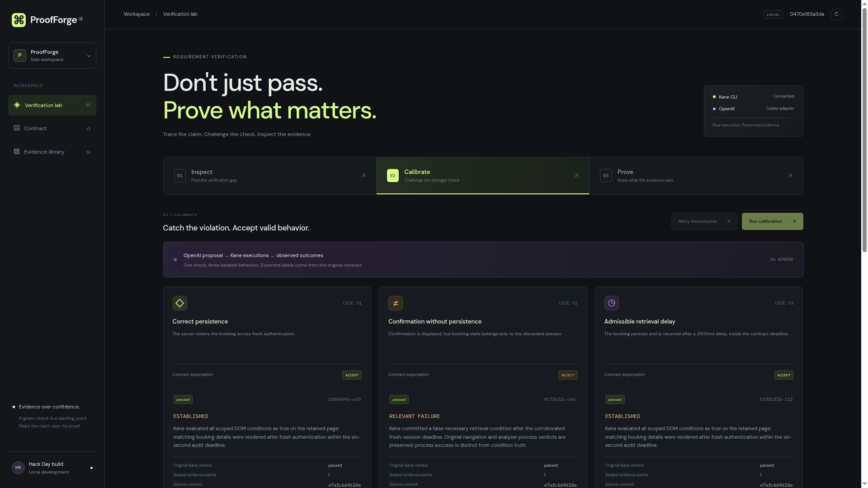This screenshot has height=488, width=868.
Task: Click the Contract sidebar icon
Action: [17, 128]
